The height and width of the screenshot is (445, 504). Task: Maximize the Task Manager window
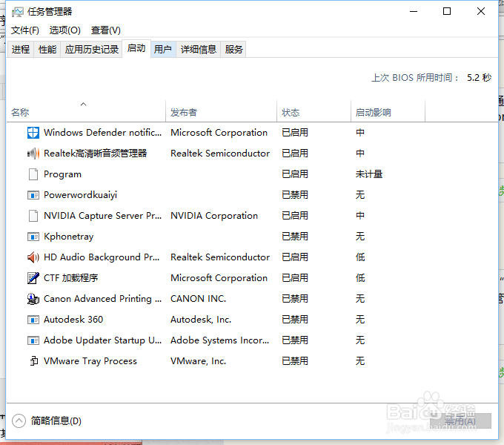point(447,12)
